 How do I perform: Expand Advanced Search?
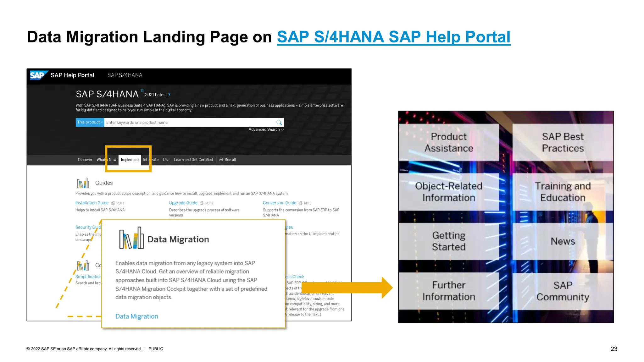coord(266,129)
